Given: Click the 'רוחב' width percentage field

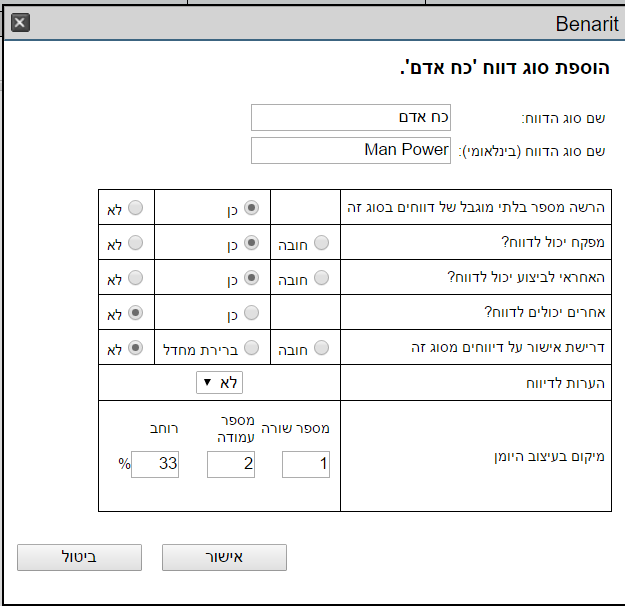Looking at the screenshot, I should 155,464.
